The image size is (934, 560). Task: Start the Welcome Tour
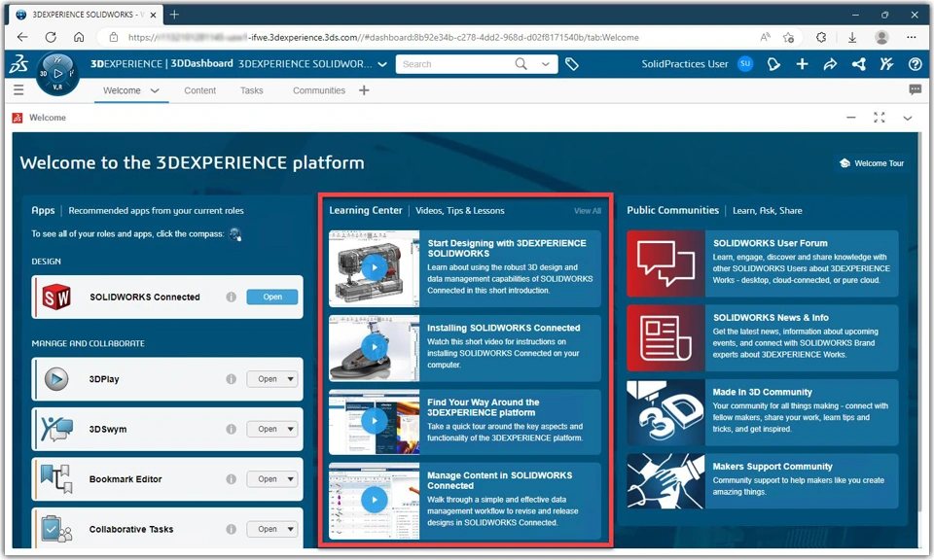coord(872,163)
